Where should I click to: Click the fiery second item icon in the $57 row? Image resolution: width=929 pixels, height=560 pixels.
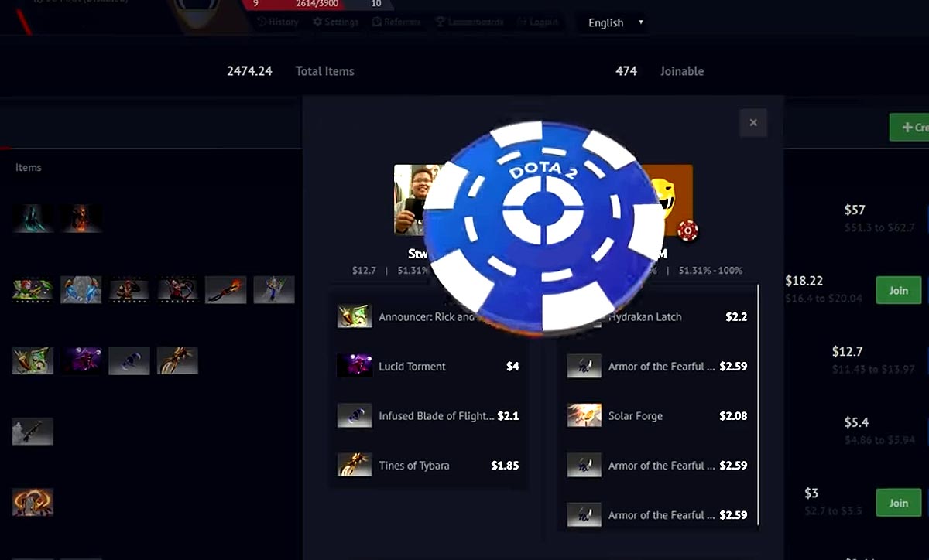pyautogui.click(x=81, y=218)
